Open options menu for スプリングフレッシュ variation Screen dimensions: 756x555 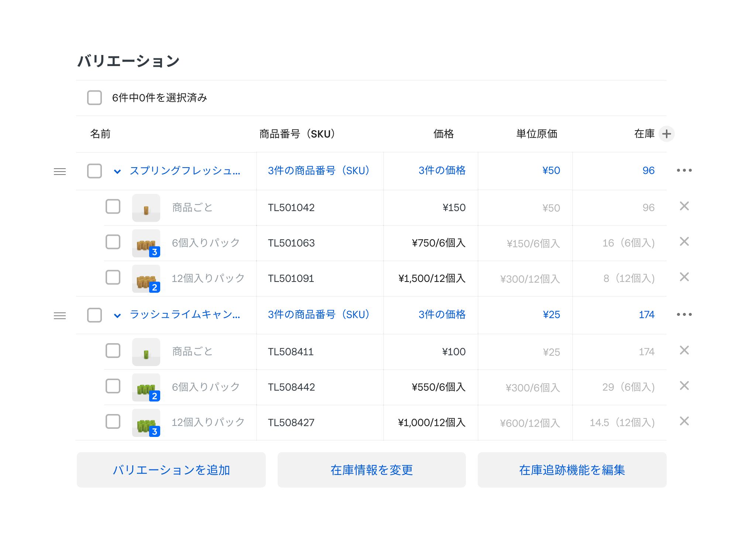point(684,170)
